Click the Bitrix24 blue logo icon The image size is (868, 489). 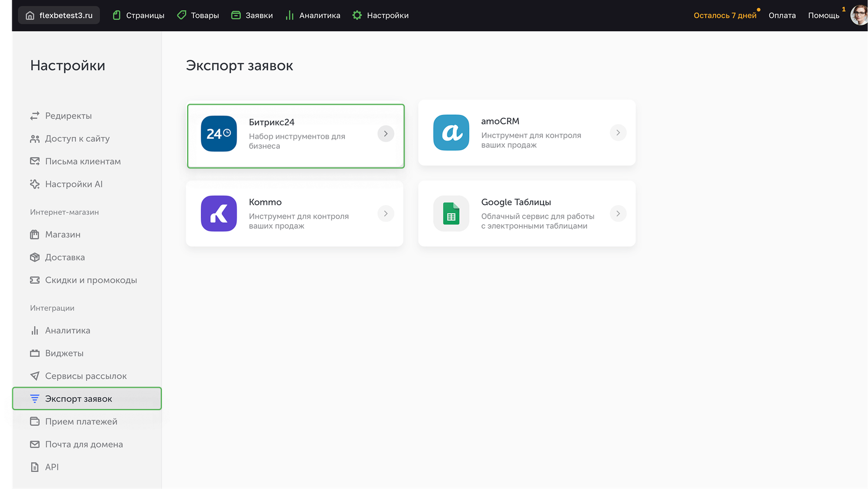(219, 134)
